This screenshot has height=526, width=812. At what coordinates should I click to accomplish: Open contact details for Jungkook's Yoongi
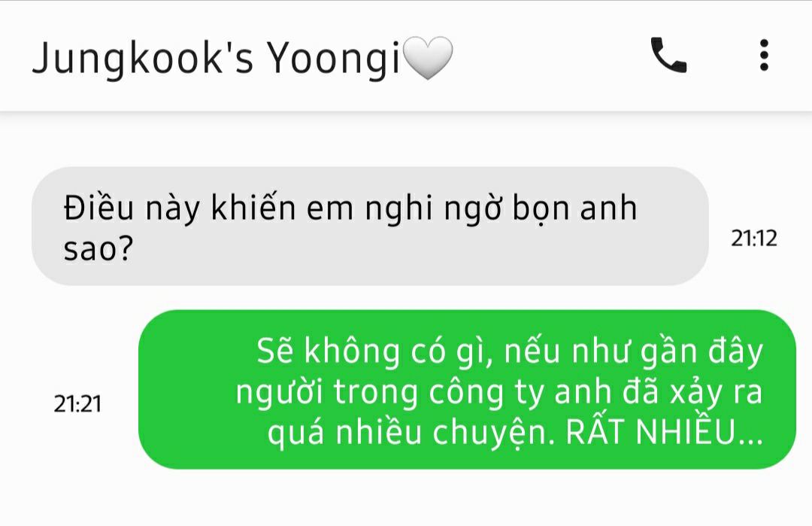click(x=242, y=57)
